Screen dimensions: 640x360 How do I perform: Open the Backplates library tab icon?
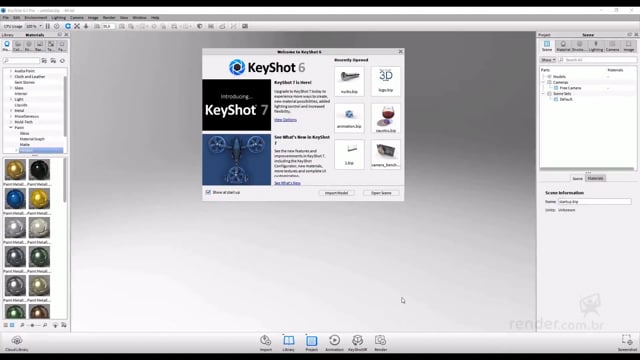pyautogui.click(x=40, y=46)
